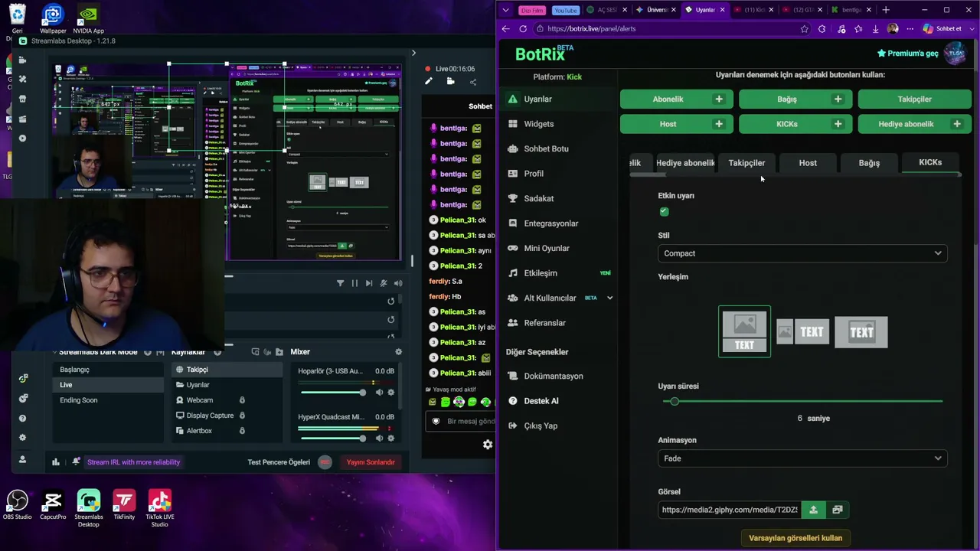Image resolution: width=980 pixels, height=551 pixels.
Task: Open chat settings gear in Streamlabs chat
Action: 488,445
